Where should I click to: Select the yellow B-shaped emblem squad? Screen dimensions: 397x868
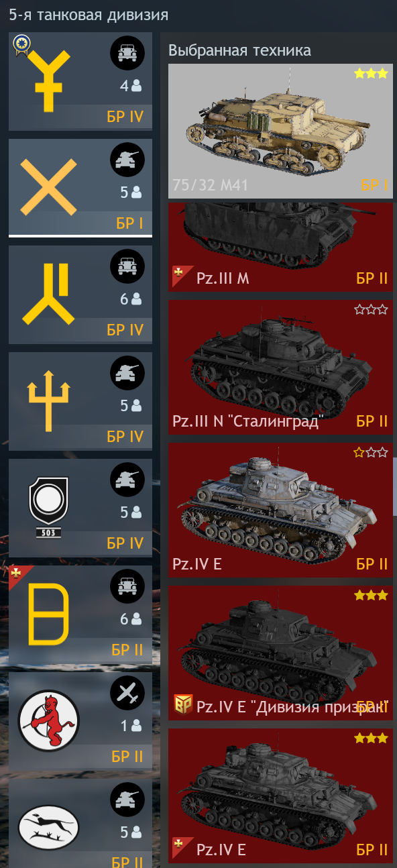coord(80,614)
